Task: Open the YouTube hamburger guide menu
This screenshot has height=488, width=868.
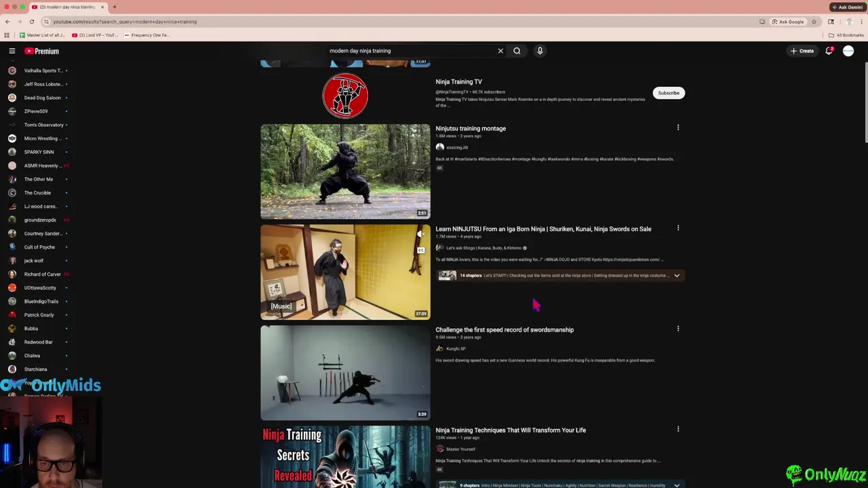Action: (x=12, y=51)
